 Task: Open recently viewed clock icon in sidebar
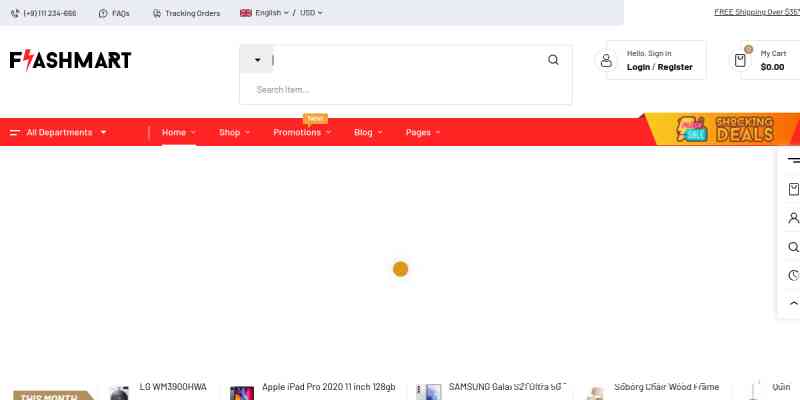793,275
